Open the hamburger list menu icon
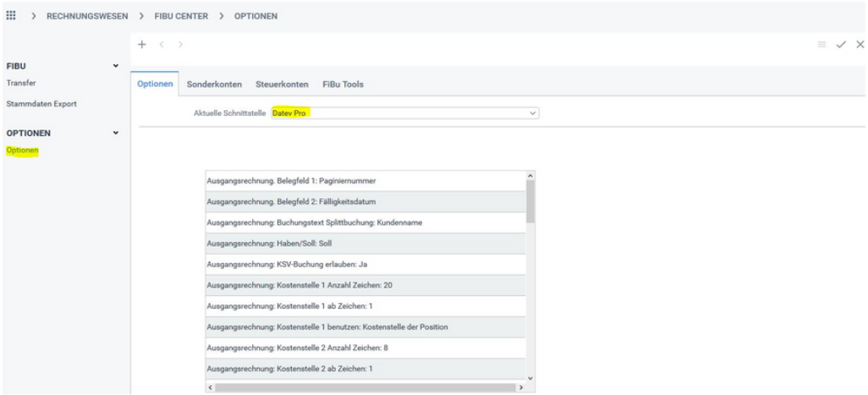This screenshot has width=868, height=395. [x=821, y=44]
